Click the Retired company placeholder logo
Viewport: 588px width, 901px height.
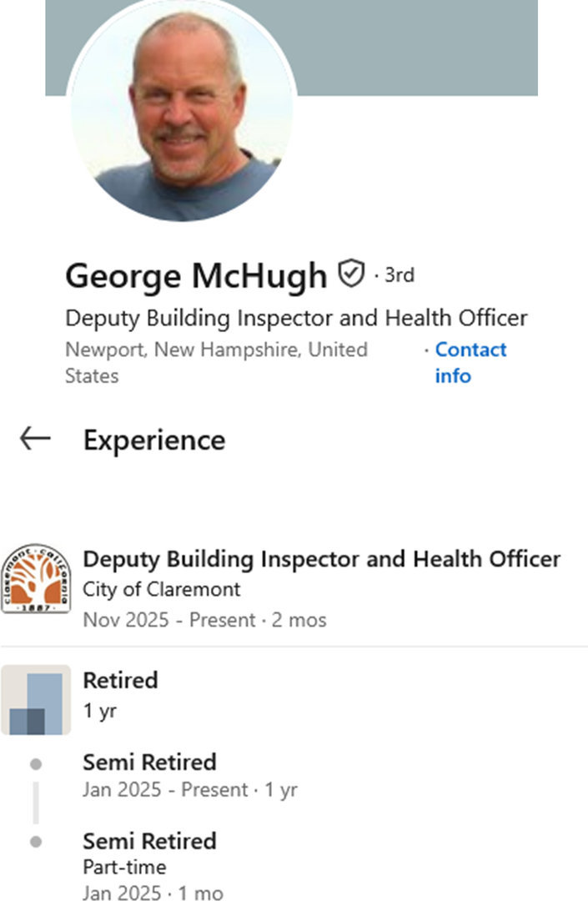(x=35, y=700)
